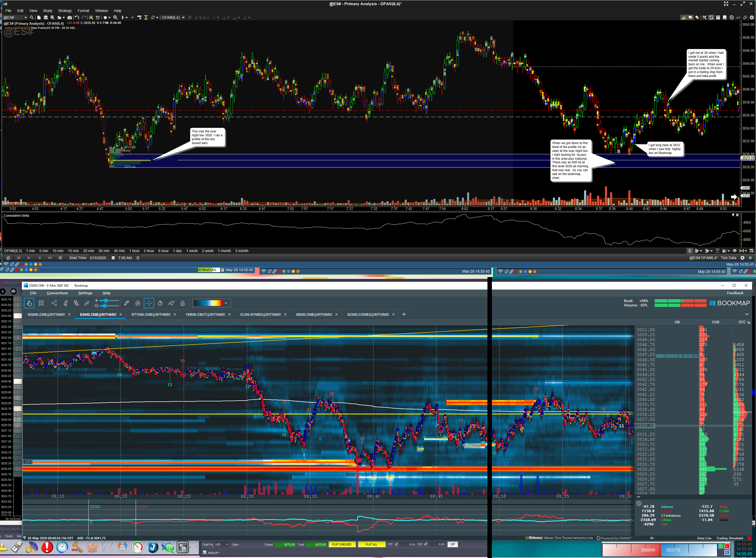The image size is (756, 558).
Task: Select the 1 day timeframe
Action: 178,251
